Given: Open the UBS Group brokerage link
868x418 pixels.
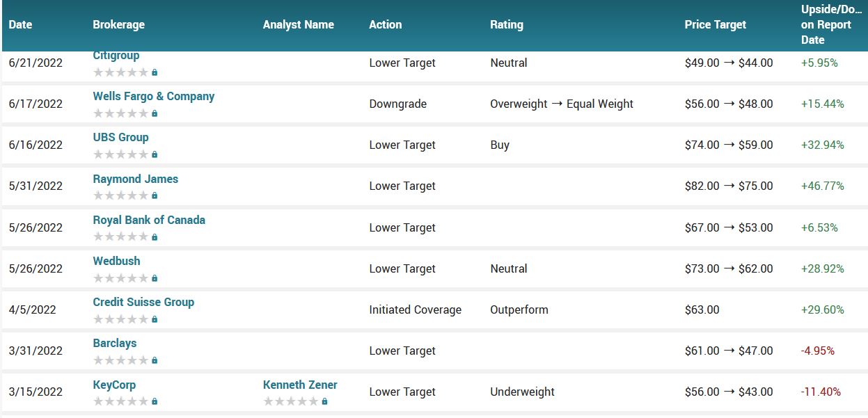Looking at the screenshot, I should click(x=120, y=137).
